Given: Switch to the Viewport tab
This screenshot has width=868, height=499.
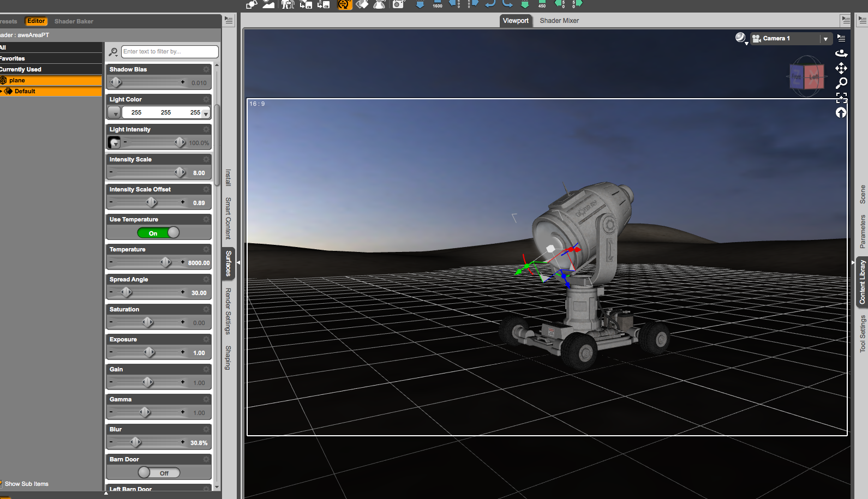Looking at the screenshot, I should (516, 21).
